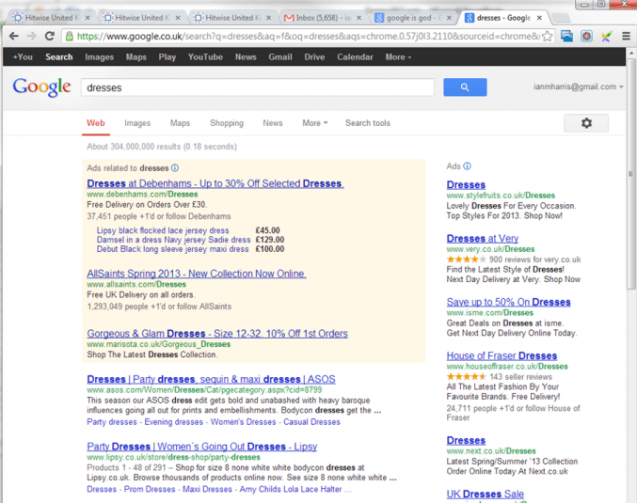Open YouTube from the black bar
Screen dimensions: 637x503
click(x=205, y=57)
